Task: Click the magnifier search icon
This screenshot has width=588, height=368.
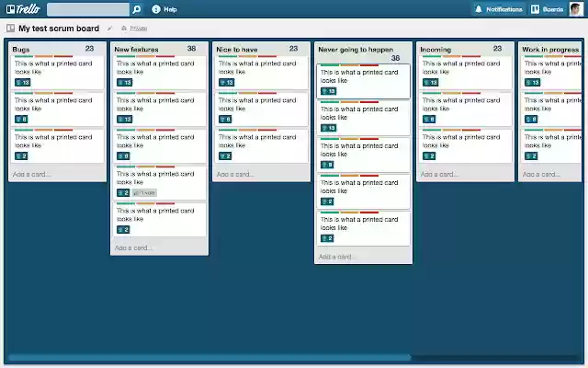Action: [137, 9]
